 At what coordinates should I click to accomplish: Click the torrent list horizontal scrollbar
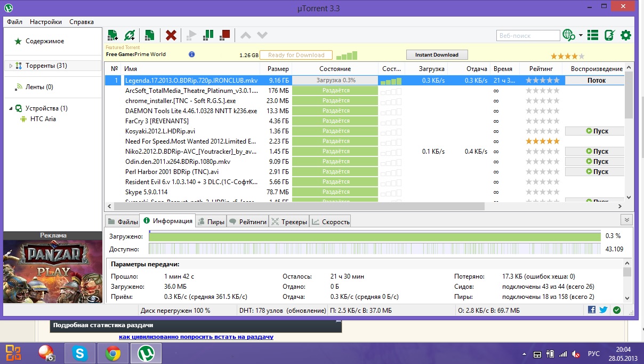(x=300, y=206)
